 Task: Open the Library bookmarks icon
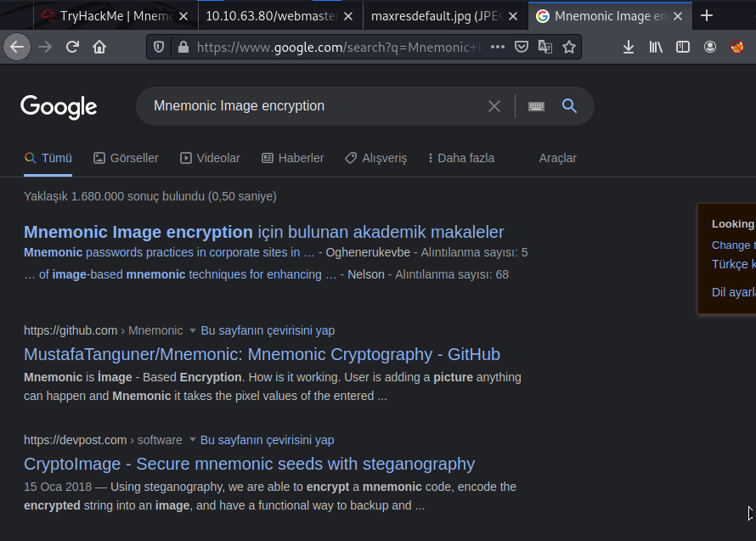click(656, 47)
